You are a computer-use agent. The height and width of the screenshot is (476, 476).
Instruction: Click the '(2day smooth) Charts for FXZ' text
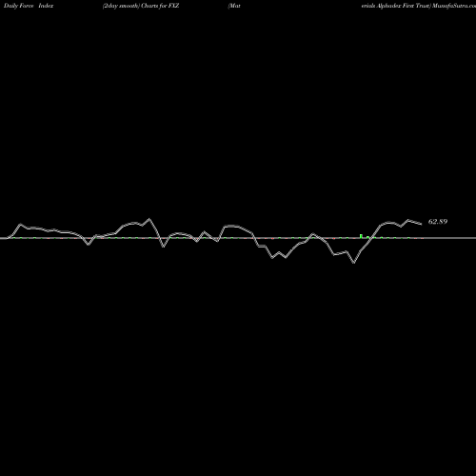tap(141, 6)
